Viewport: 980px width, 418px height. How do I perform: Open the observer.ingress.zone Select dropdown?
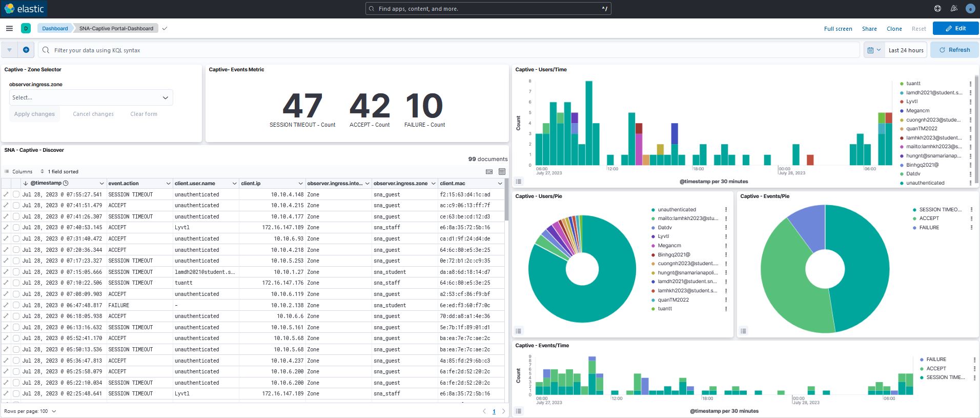[x=91, y=97]
